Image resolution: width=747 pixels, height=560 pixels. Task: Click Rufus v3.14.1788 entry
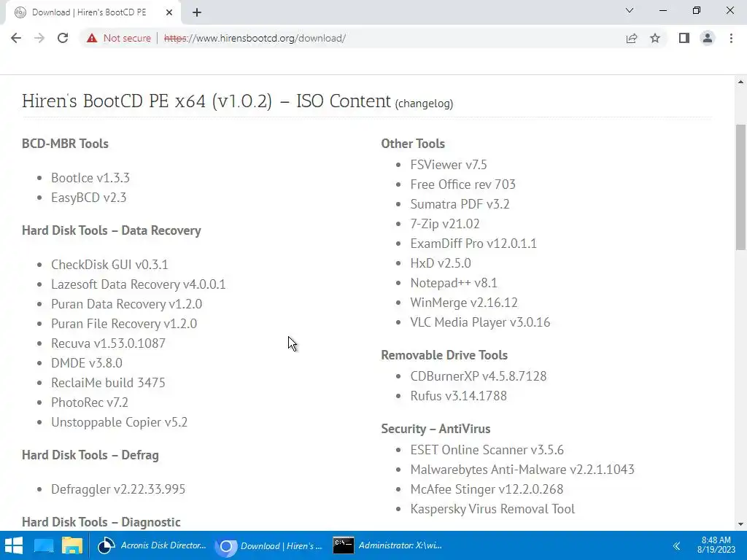tap(458, 396)
